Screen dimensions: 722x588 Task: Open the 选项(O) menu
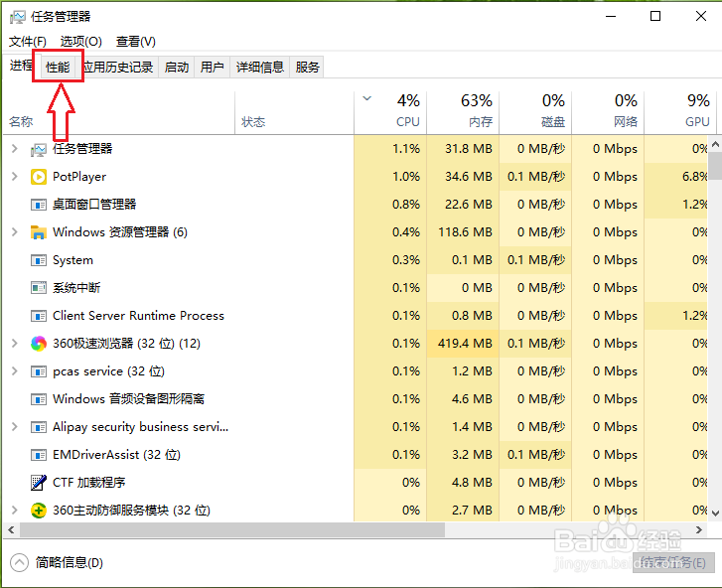pyautogui.click(x=81, y=42)
